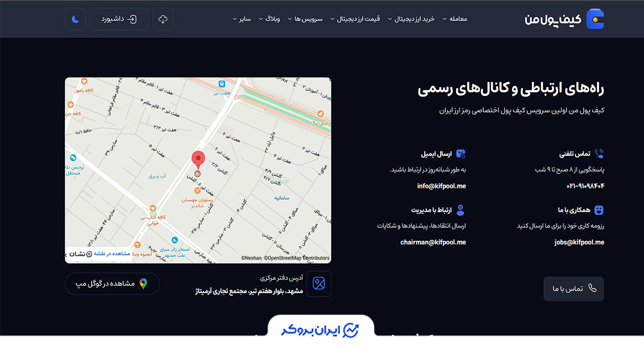Open the داشبورد dashboard login button

(x=119, y=19)
